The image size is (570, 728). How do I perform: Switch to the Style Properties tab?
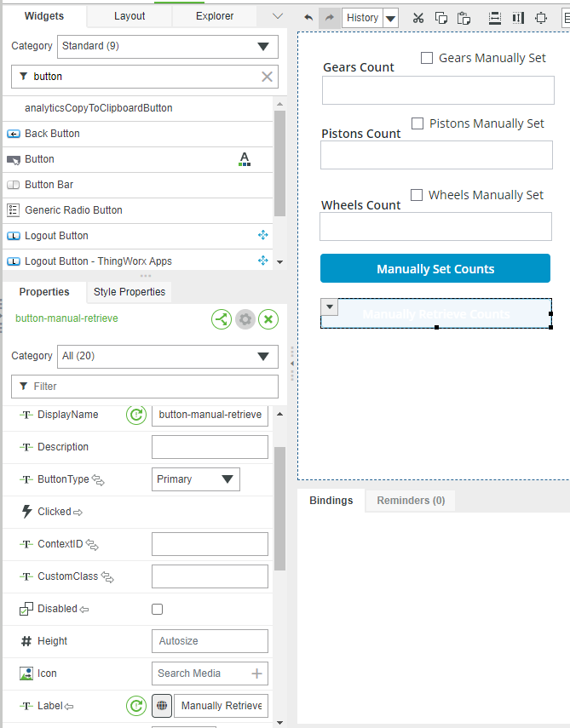click(x=129, y=292)
